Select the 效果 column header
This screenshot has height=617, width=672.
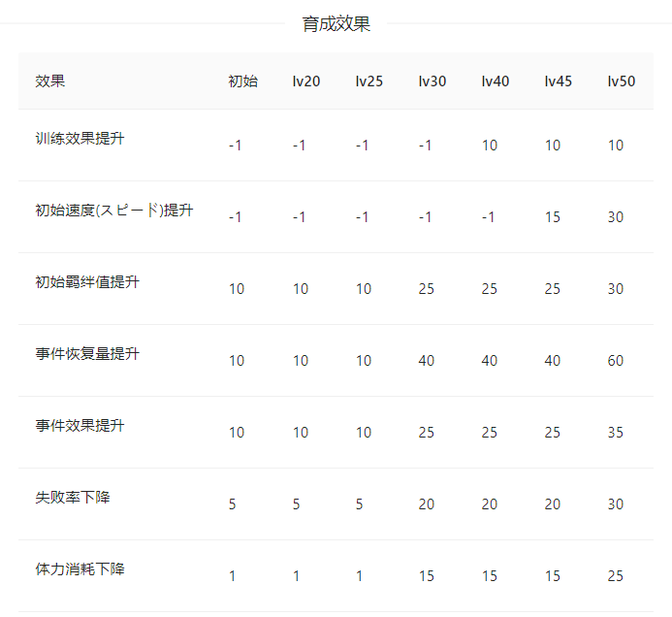[x=50, y=81]
